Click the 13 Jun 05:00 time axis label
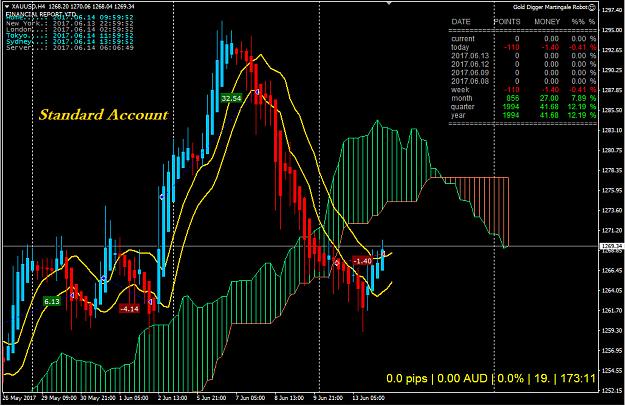 click(368, 398)
